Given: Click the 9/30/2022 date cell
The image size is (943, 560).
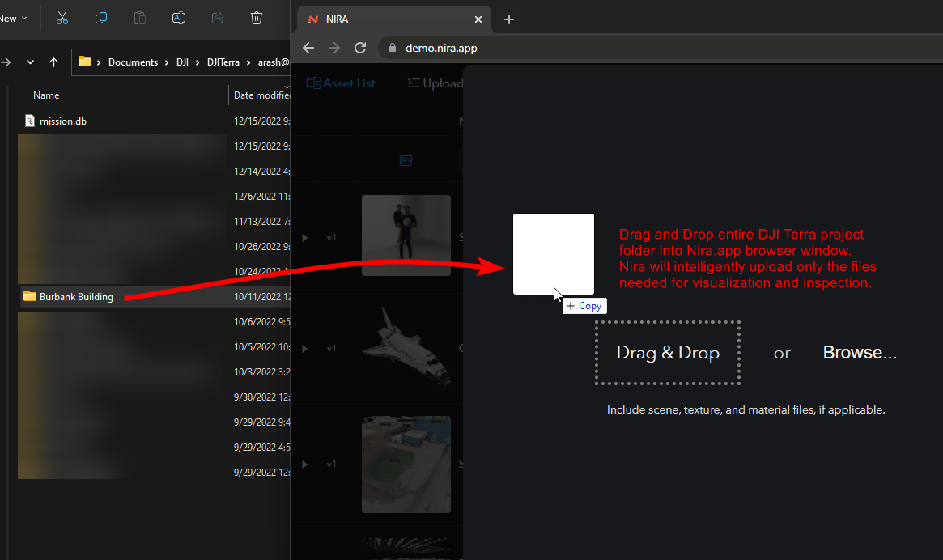Looking at the screenshot, I should tap(261, 397).
